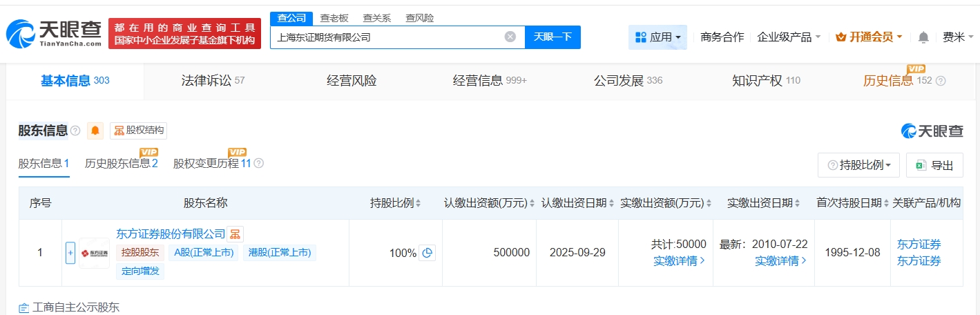Click the pie chart icon next to 100%
This screenshot has width=980, height=315.
(x=427, y=253)
